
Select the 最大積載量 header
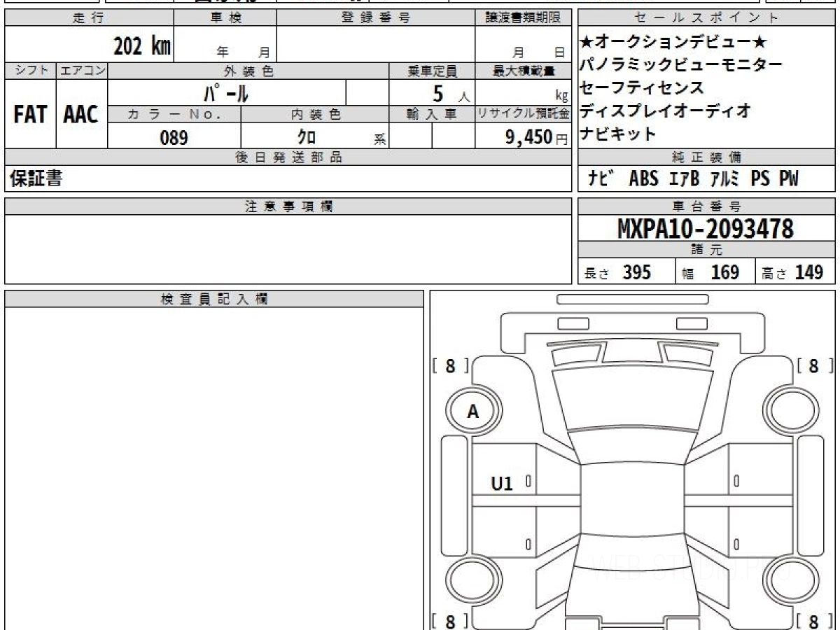pos(523,71)
